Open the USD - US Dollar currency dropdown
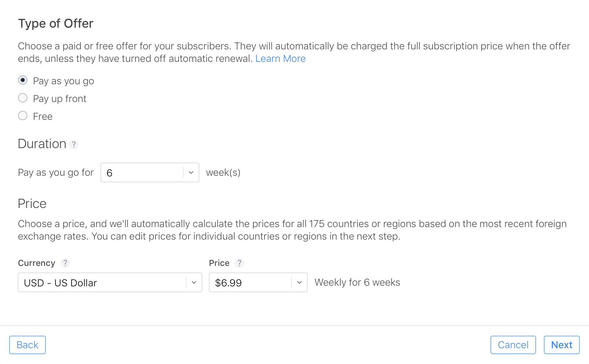589x364 pixels. (x=110, y=282)
